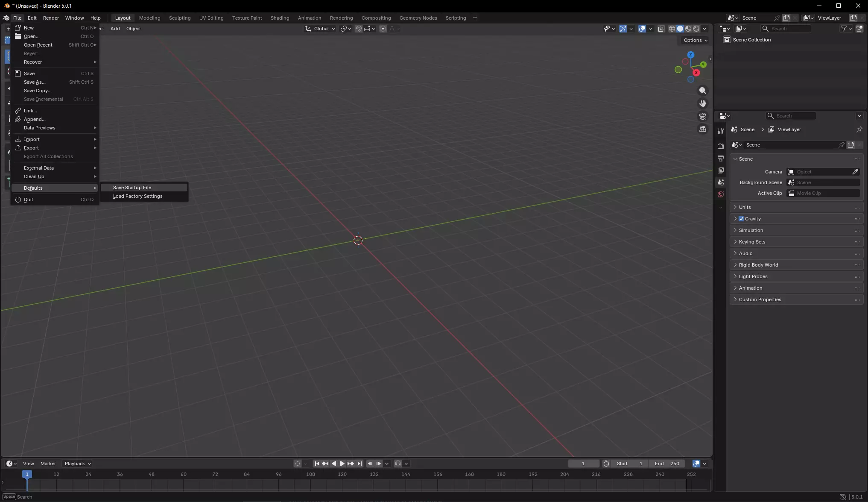868x502 pixels.
Task: Open the World properties tab icon
Action: tap(721, 194)
